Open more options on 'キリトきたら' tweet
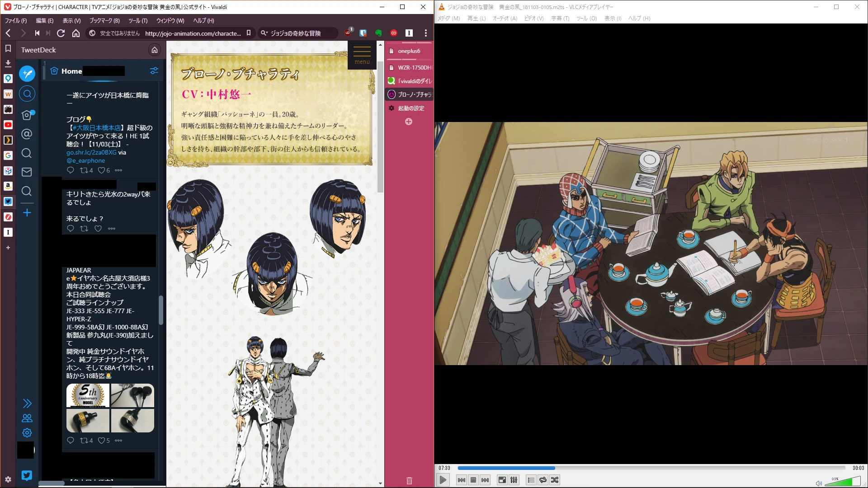 tap(112, 229)
